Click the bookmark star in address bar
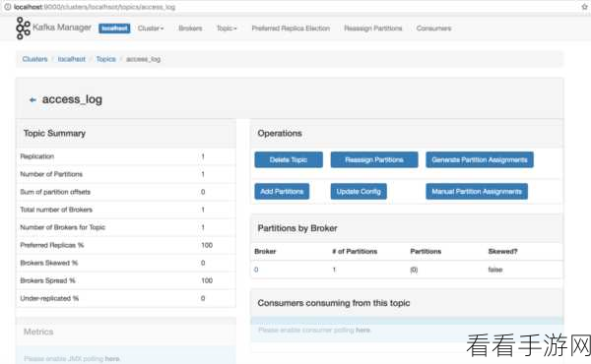This screenshot has height=364, width=591. 584,7
